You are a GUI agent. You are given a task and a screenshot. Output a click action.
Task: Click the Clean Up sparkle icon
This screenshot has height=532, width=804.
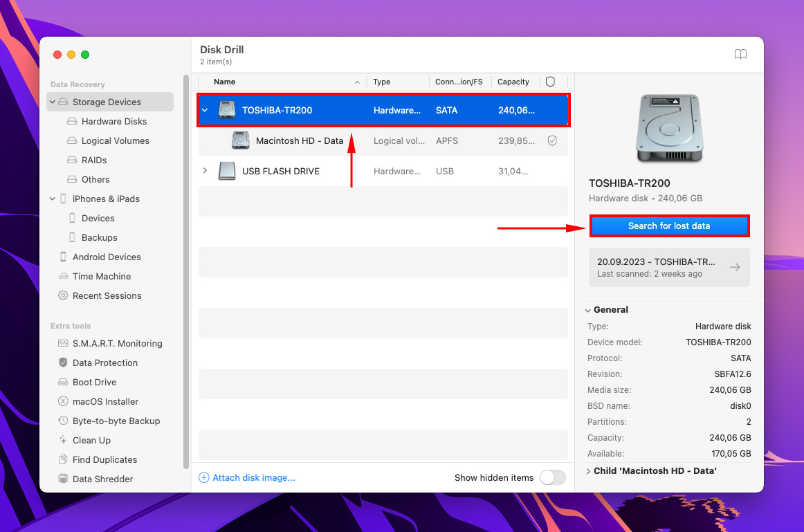click(63, 440)
